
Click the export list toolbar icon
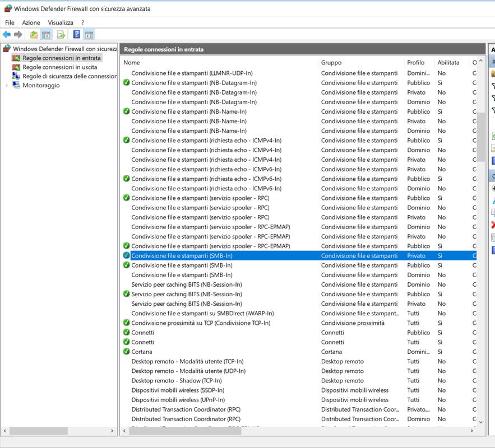click(x=61, y=34)
